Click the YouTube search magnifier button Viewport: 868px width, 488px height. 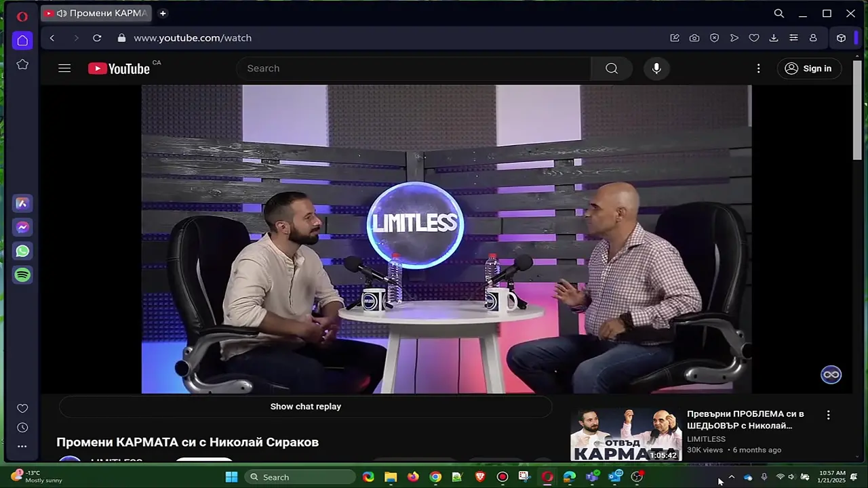click(611, 68)
